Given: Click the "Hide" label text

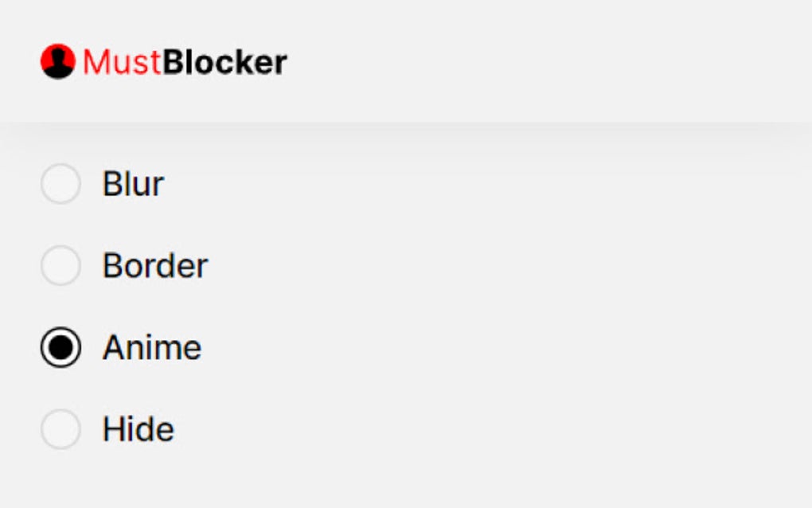Looking at the screenshot, I should (x=139, y=429).
